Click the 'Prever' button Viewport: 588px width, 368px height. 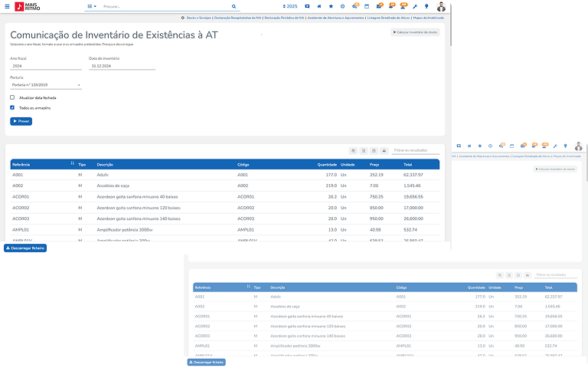(x=21, y=121)
